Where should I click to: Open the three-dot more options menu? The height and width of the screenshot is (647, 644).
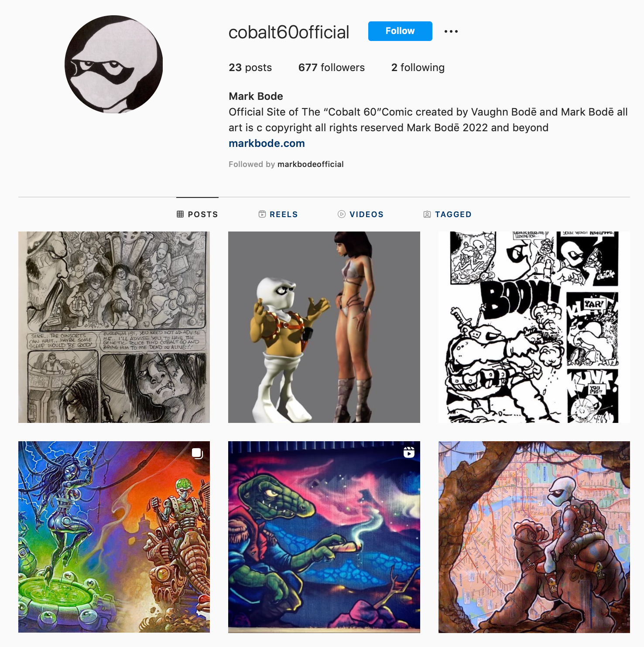point(451,31)
